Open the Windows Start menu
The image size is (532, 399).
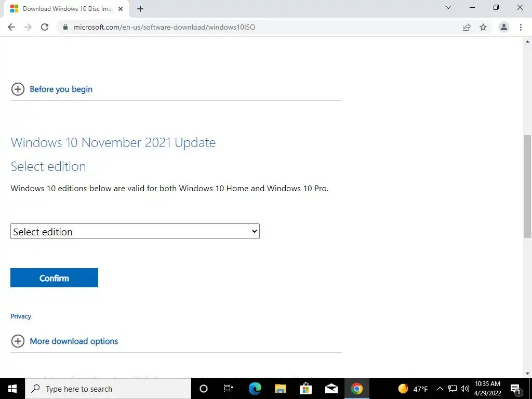tap(12, 389)
